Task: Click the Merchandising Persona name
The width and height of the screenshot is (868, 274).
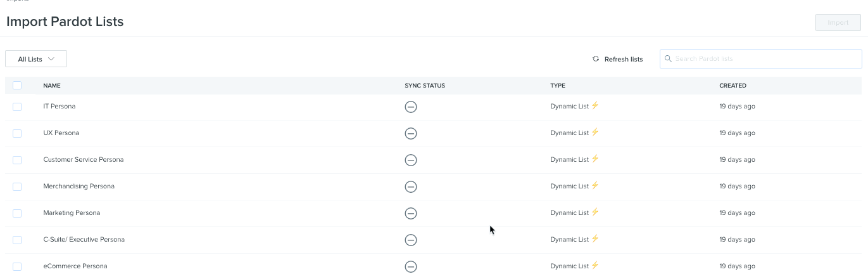Action: pyautogui.click(x=79, y=186)
